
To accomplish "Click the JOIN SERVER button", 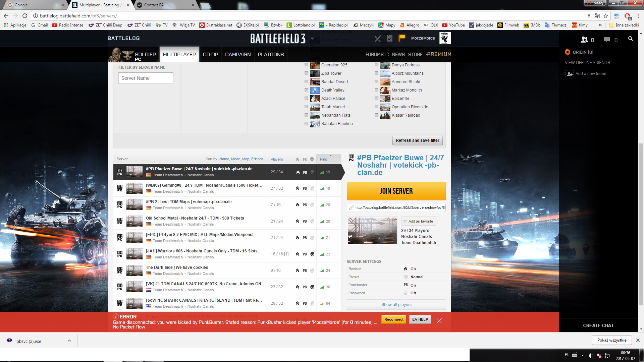I will coord(396,191).
